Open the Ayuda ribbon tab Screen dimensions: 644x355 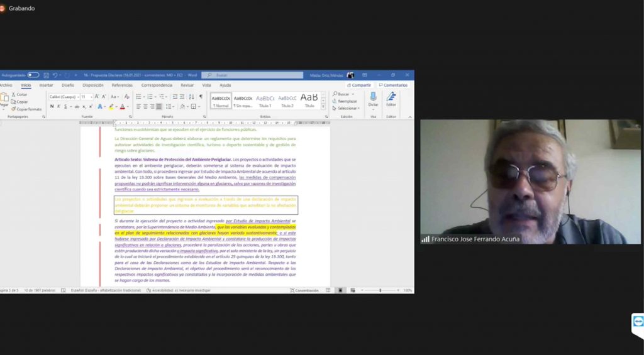[x=225, y=85]
